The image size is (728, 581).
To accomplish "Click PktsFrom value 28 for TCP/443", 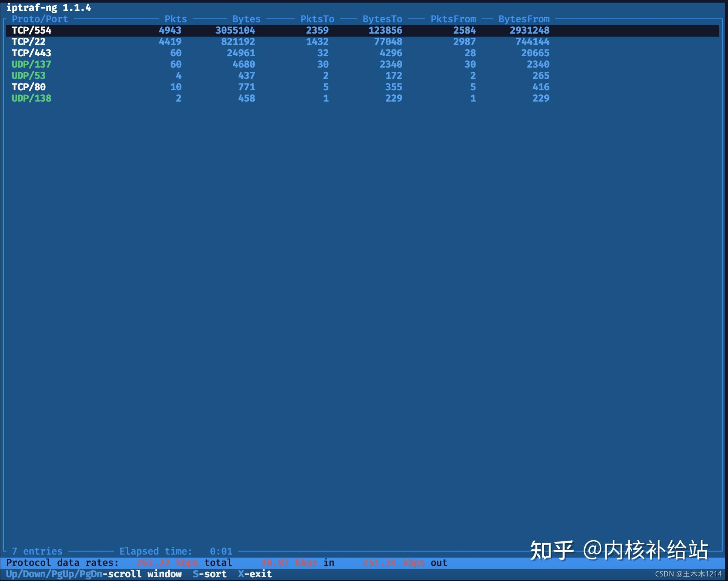I will [470, 53].
